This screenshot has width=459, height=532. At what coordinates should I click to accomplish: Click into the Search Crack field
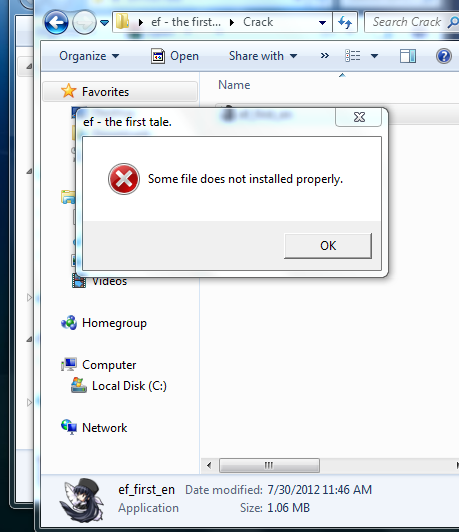(407, 22)
